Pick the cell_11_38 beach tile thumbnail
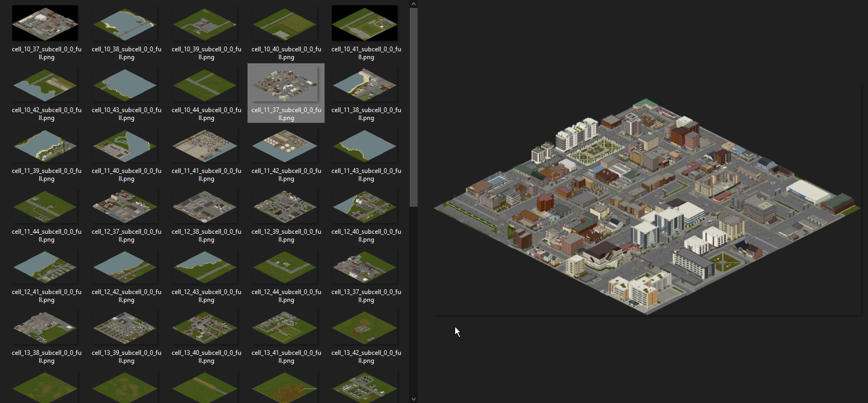This screenshot has width=868, height=403. click(x=365, y=85)
